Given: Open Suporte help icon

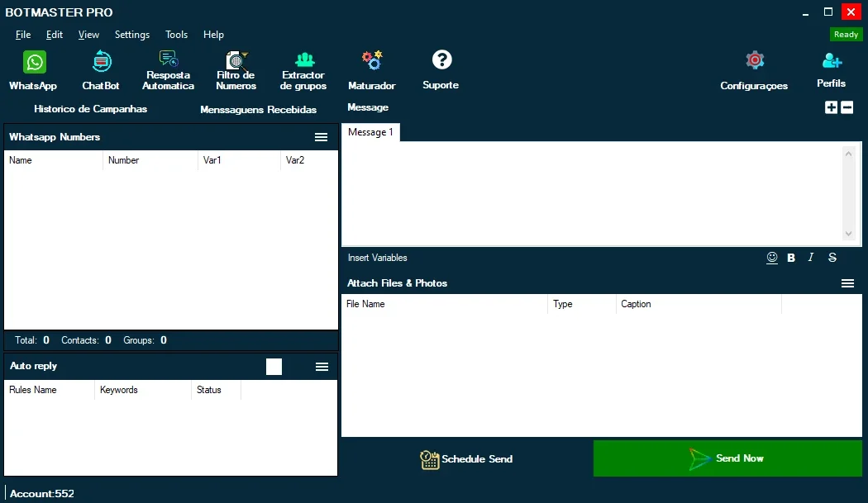Looking at the screenshot, I should coord(441,59).
